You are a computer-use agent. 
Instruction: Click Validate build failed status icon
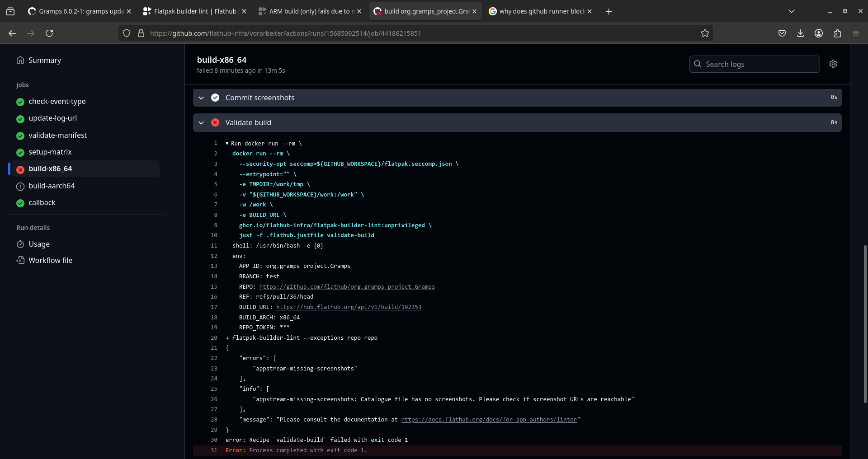click(215, 123)
